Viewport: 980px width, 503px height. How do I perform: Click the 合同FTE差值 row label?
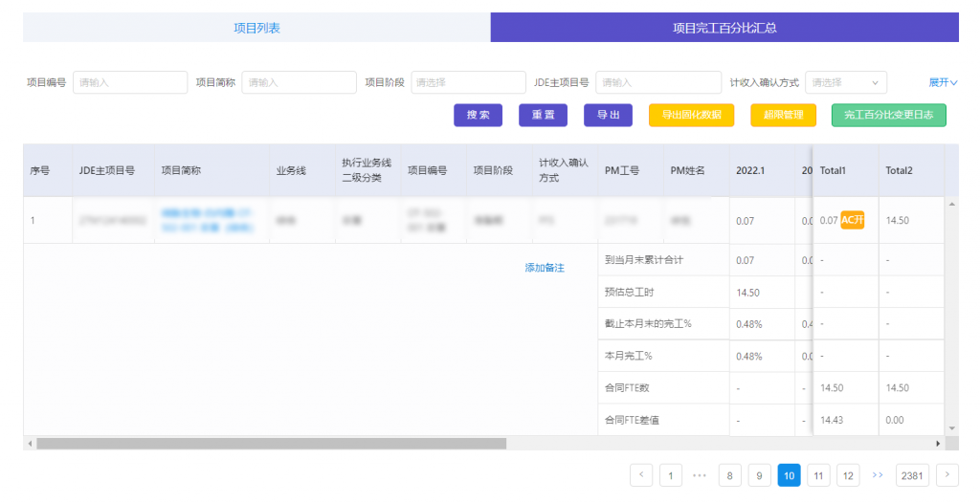coord(632,420)
